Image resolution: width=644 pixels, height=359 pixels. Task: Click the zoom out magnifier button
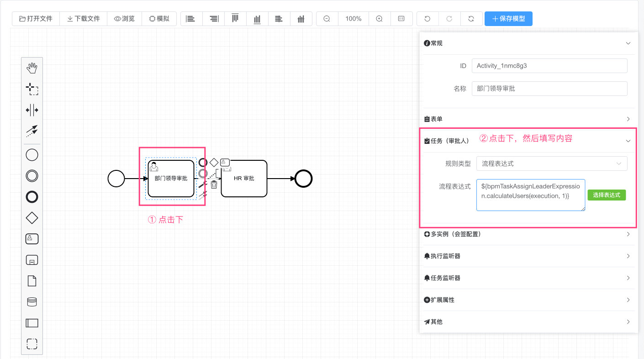(x=327, y=19)
